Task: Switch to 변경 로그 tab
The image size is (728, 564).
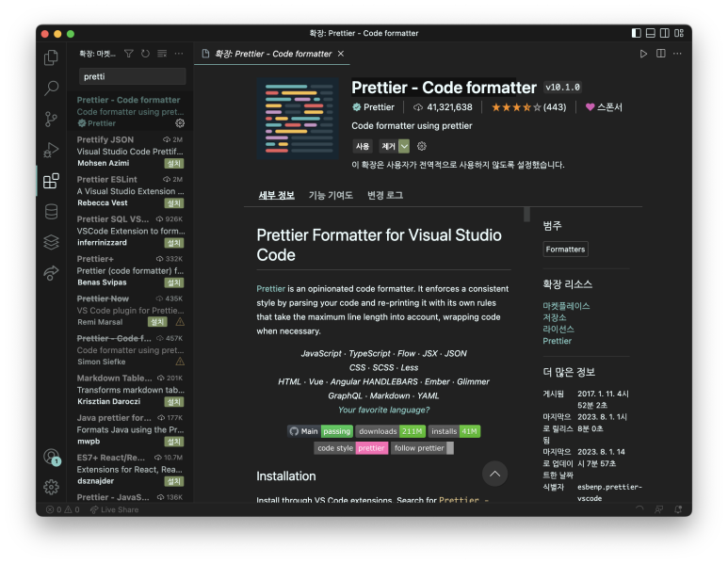Action: click(x=385, y=196)
